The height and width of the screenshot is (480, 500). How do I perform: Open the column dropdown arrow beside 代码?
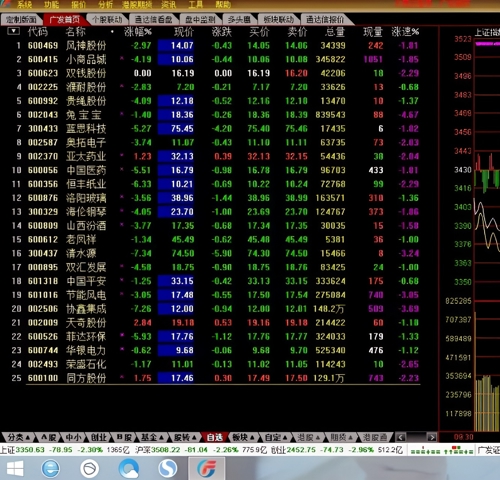click(x=14, y=31)
